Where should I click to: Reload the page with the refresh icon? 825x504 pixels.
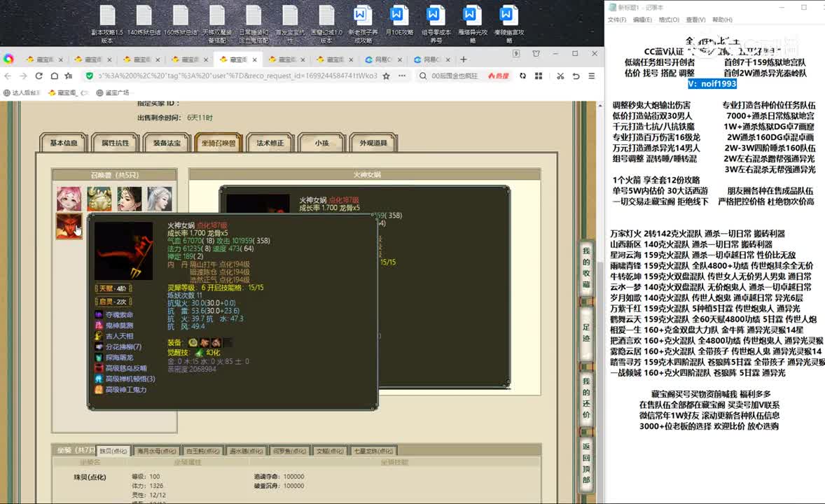pos(39,76)
